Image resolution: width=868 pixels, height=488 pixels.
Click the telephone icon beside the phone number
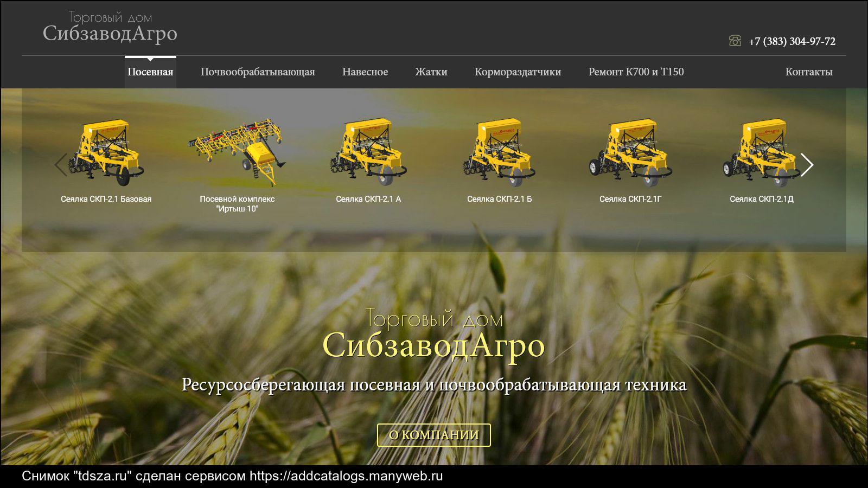tap(735, 41)
